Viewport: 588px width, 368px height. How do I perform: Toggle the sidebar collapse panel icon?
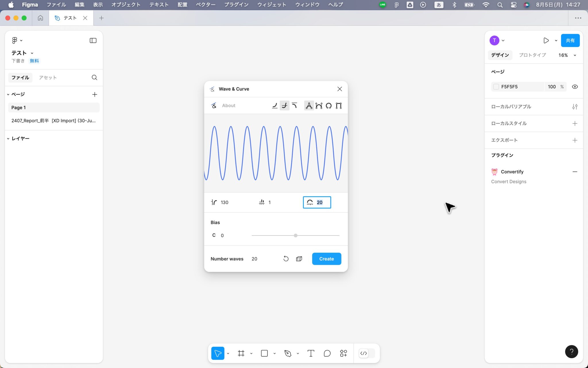click(93, 41)
